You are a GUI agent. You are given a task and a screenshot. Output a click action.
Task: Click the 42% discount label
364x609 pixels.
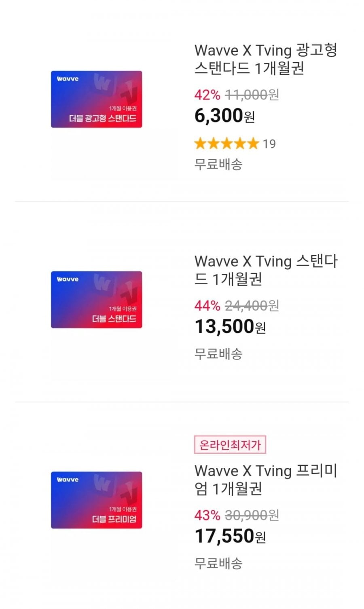tap(207, 95)
